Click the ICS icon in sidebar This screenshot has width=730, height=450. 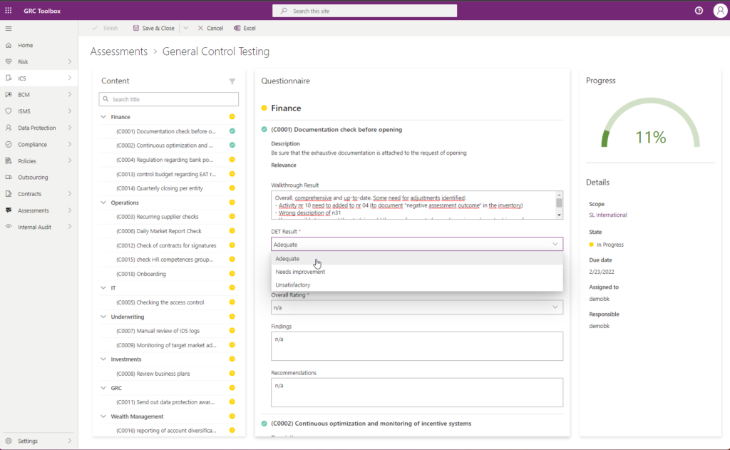click(8, 78)
